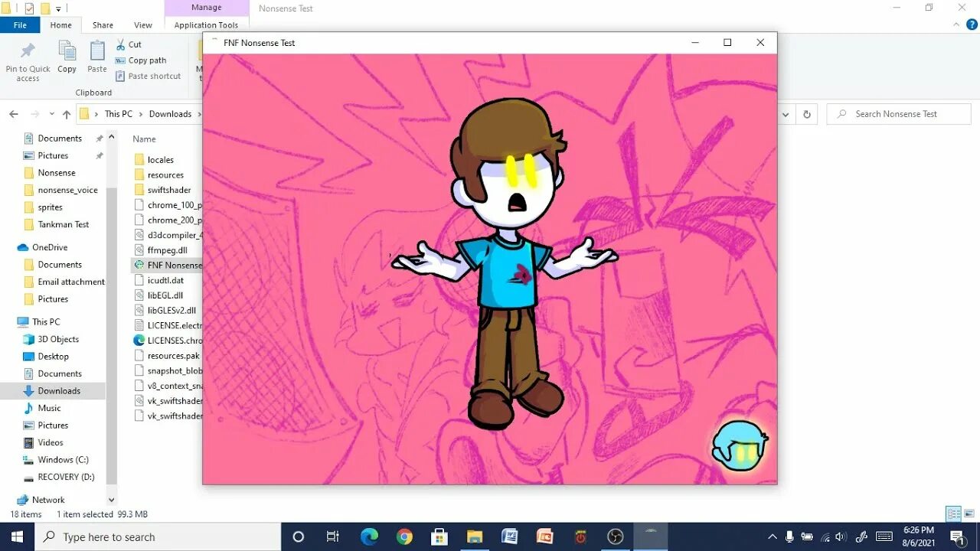Viewport: 980px width, 551px height.
Task: Click the volume speaker tray icon
Action: click(841, 536)
